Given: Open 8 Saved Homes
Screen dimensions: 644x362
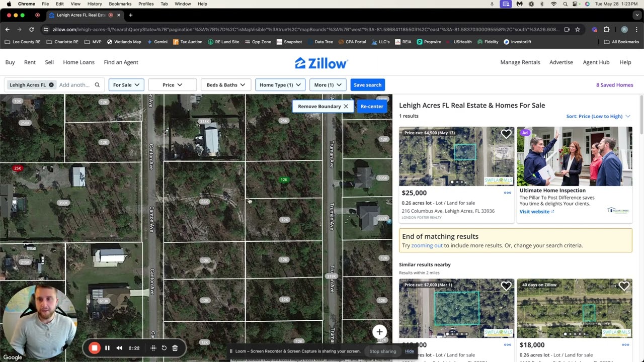Looking at the screenshot, I should (x=615, y=85).
